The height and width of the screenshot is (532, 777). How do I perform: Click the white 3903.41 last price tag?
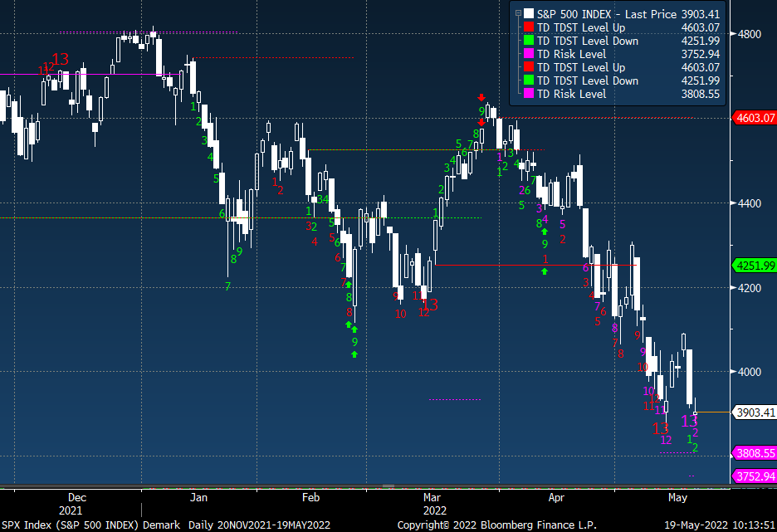pos(754,412)
